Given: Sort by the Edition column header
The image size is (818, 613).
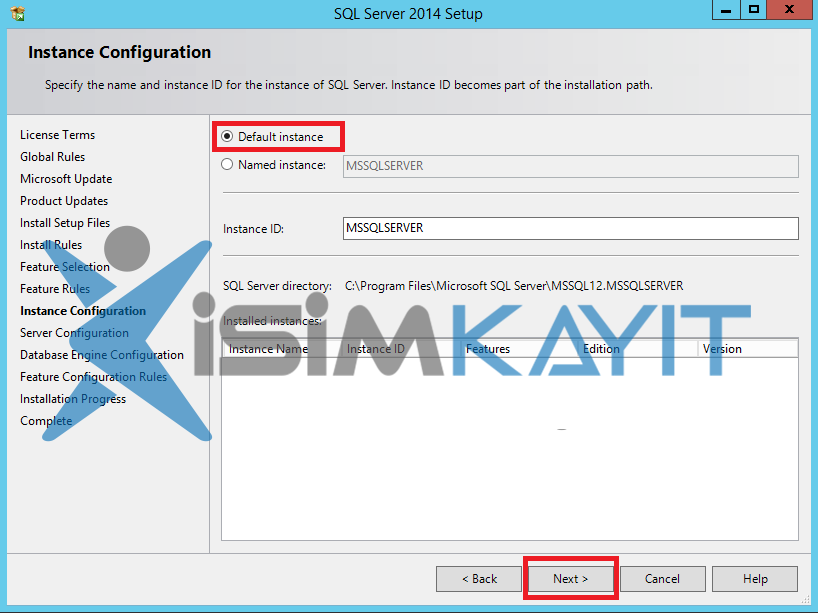Looking at the screenshot, I should [638, 348].
